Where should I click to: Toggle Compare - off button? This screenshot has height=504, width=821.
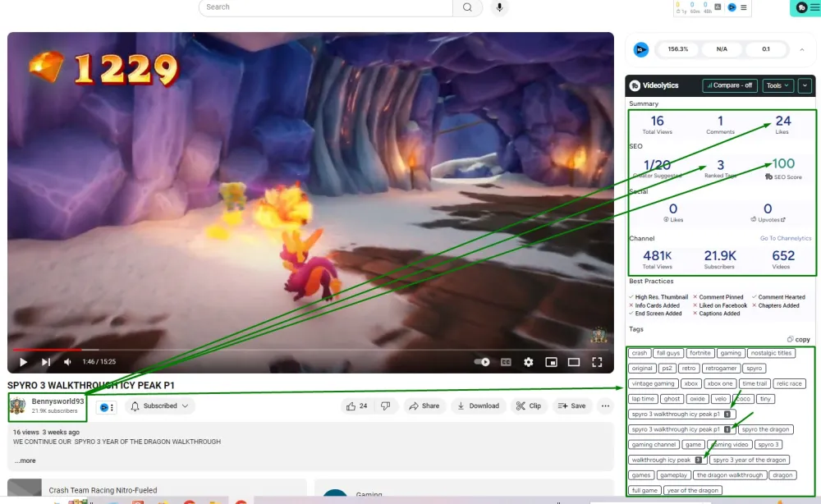730,85
